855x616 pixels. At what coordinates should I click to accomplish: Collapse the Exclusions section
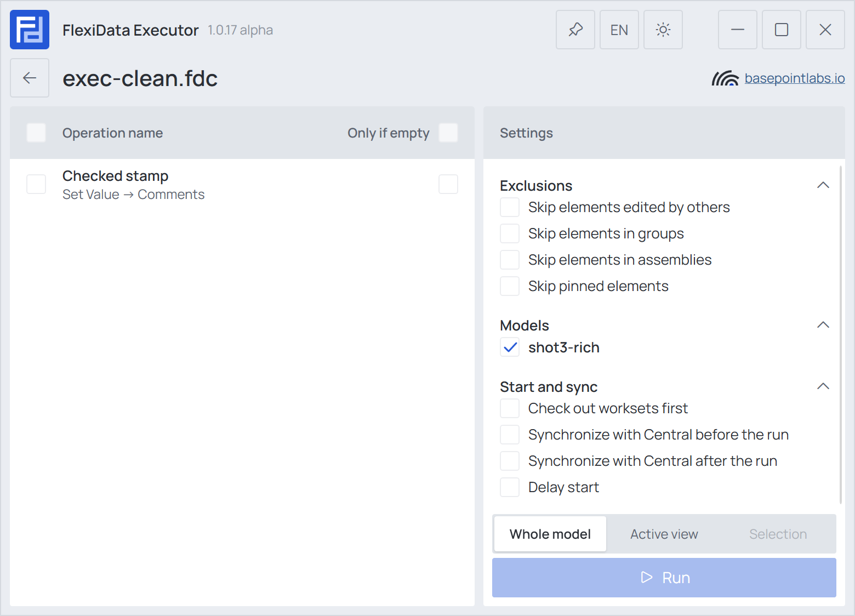(x=823, y=185)
